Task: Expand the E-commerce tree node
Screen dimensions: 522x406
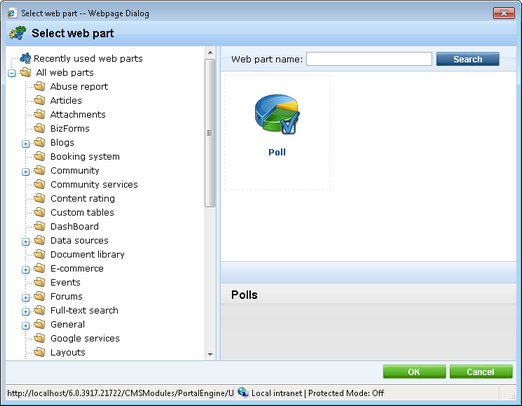Action: 26,270
